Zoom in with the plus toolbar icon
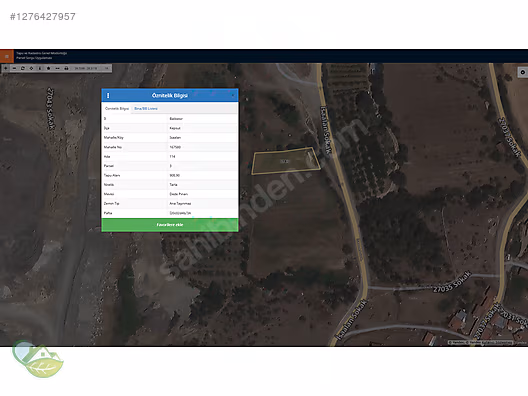Image resolution: width=528 pixels, height=396 pixels. [x=6, y=68]
